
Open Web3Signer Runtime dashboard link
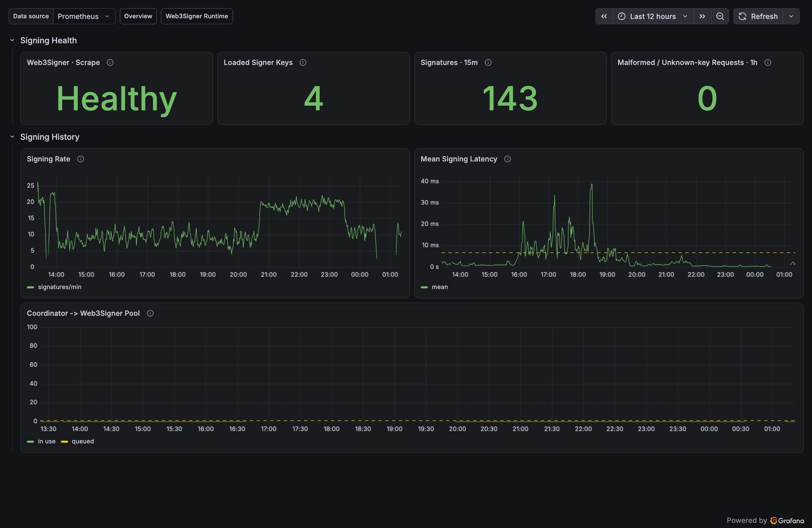pyautogui.click(x=197, y=16)
